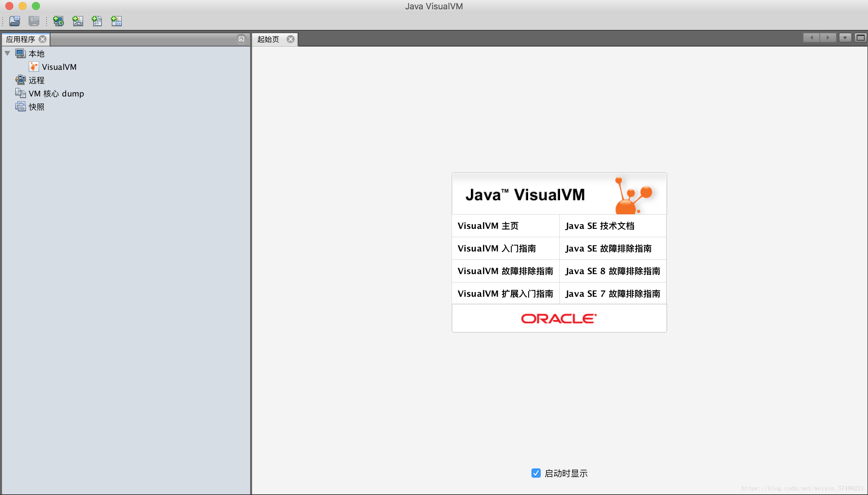Click the yellow macOS minimize button

[x=22, y=6]
